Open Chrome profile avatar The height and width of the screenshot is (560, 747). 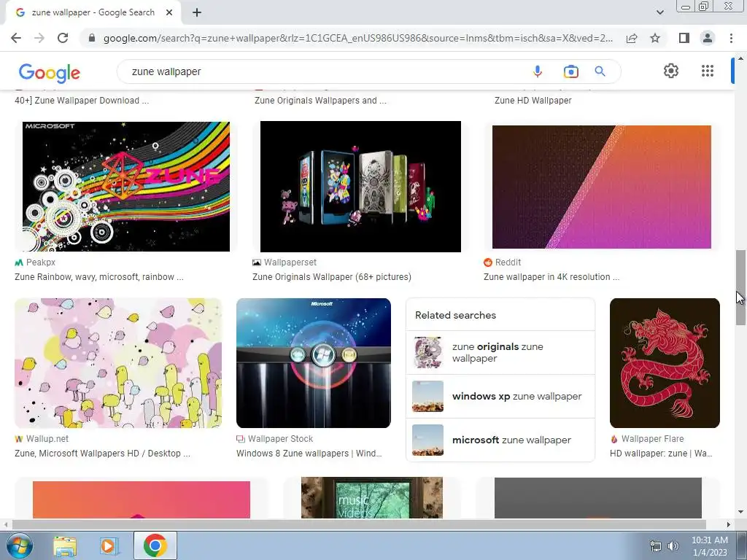coord(708,38)
